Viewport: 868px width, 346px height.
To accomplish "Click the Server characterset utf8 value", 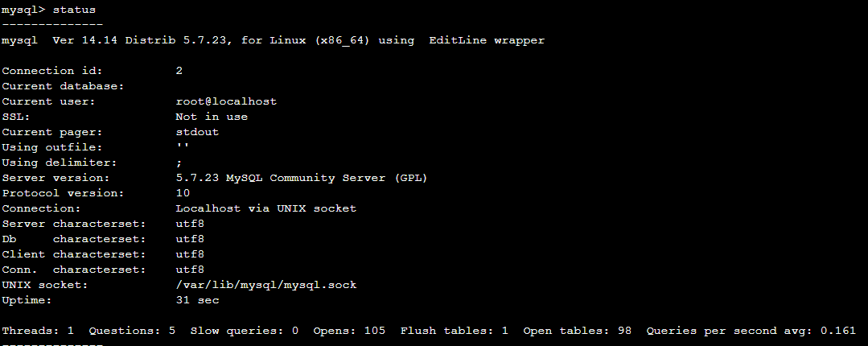I will (190, 224).
